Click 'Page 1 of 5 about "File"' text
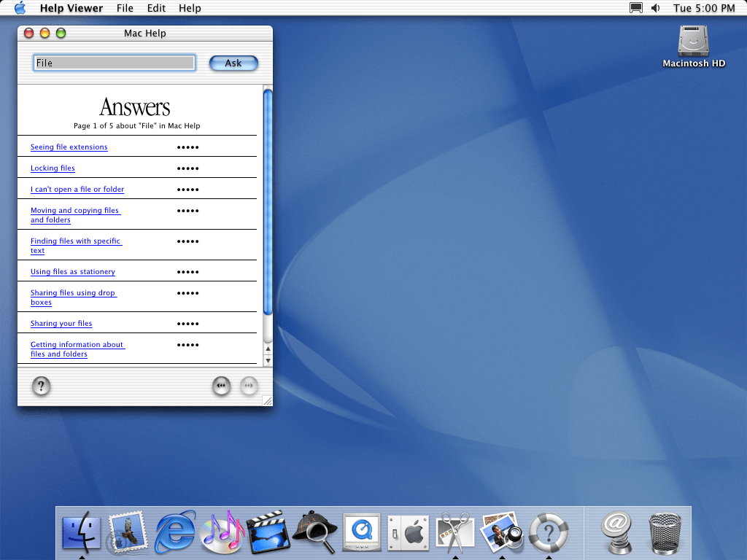Screen dimensions: 747x560 click(x=136, y=125)
